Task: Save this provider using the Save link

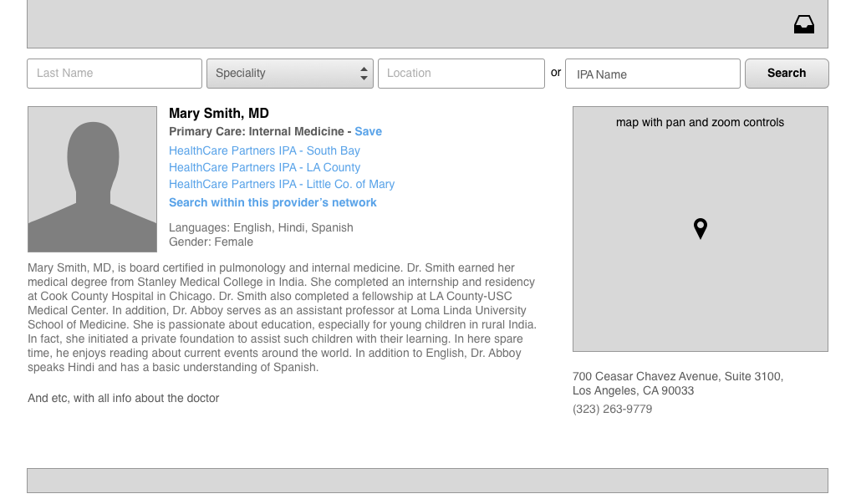Action: [368, 131]
